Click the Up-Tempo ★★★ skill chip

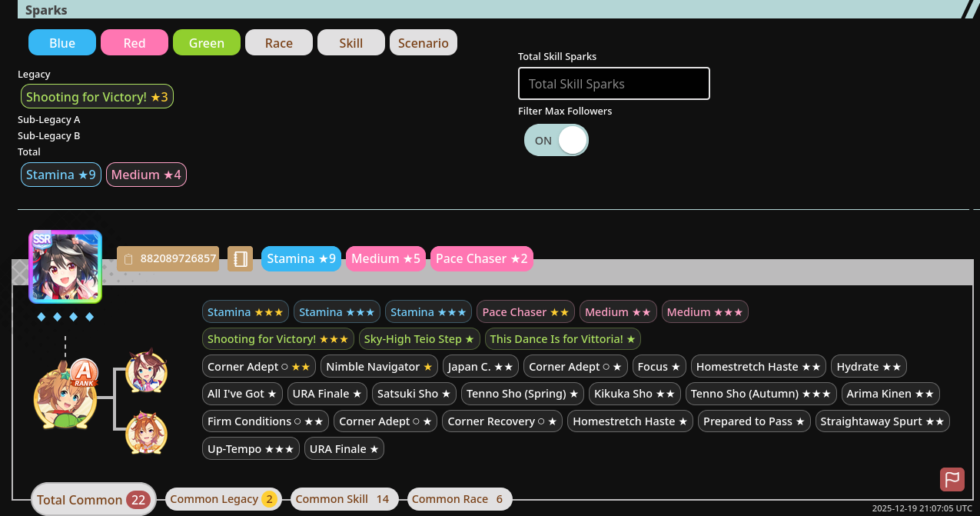coord(251,448)
